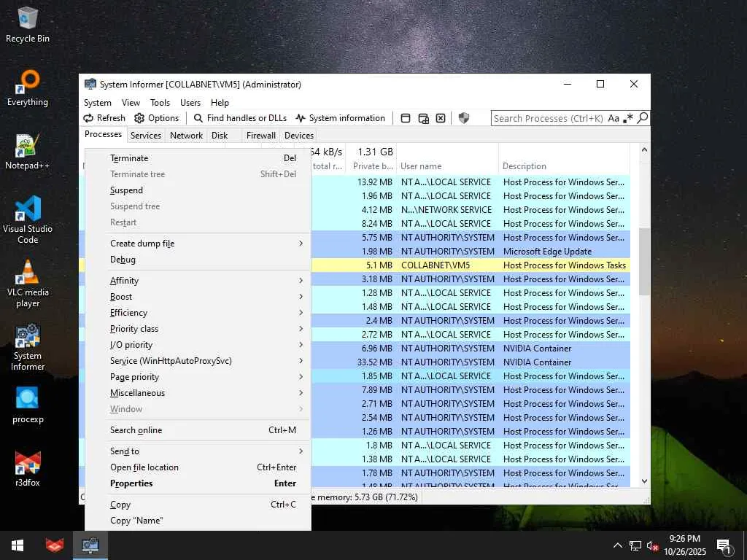
Task: Launch the r3dfox desktop shortcut
Action: tap(28, 469)
